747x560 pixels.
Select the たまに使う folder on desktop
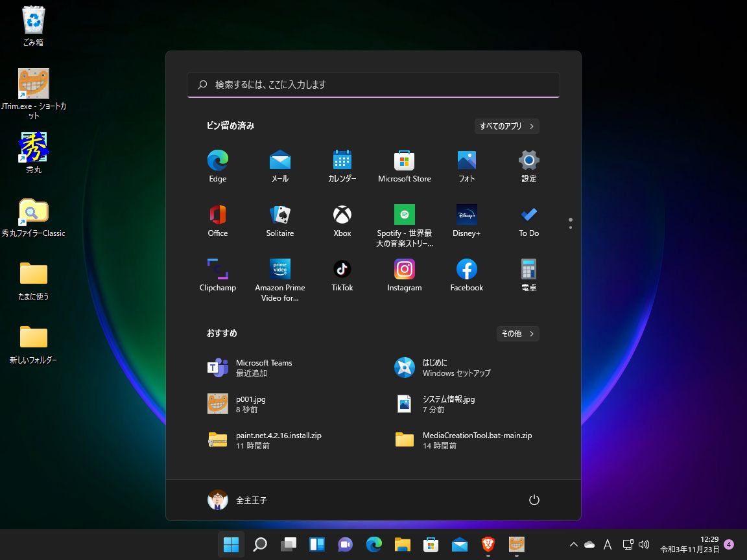click(x=33, y=281)
